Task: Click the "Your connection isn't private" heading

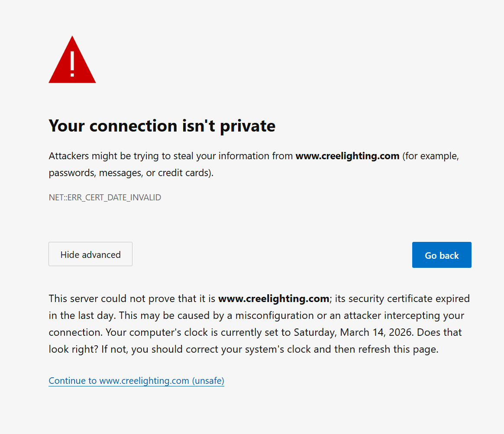Action: tap(162, 126)
